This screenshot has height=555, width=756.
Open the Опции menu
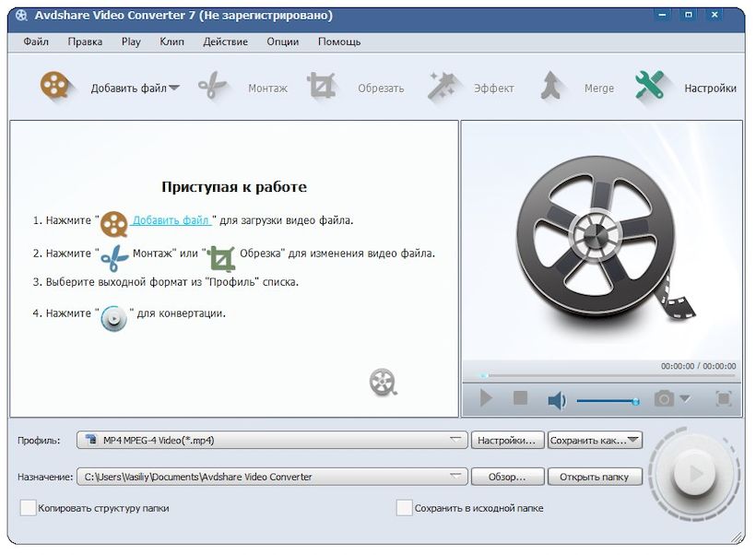pos(281,41)
